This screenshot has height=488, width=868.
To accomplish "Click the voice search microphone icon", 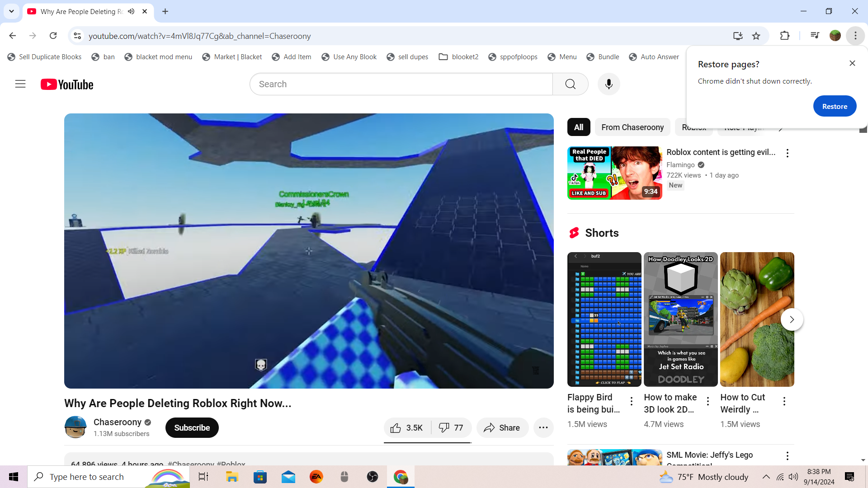I will 609,84.
